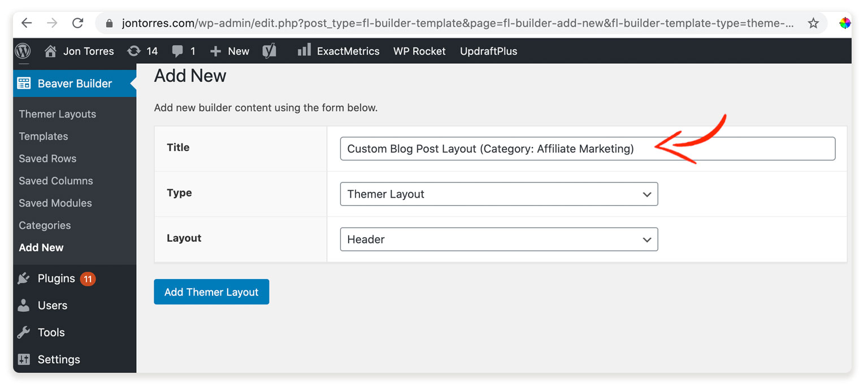Open Templates in the sidebar
868x392 pixels.
pyautogui.click(x=44, y=136)
